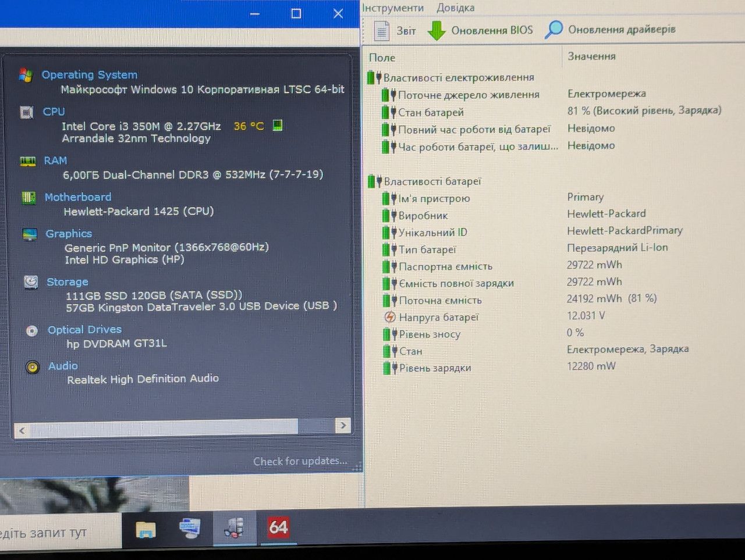Open the Інструменти menu

coord(393,8)
